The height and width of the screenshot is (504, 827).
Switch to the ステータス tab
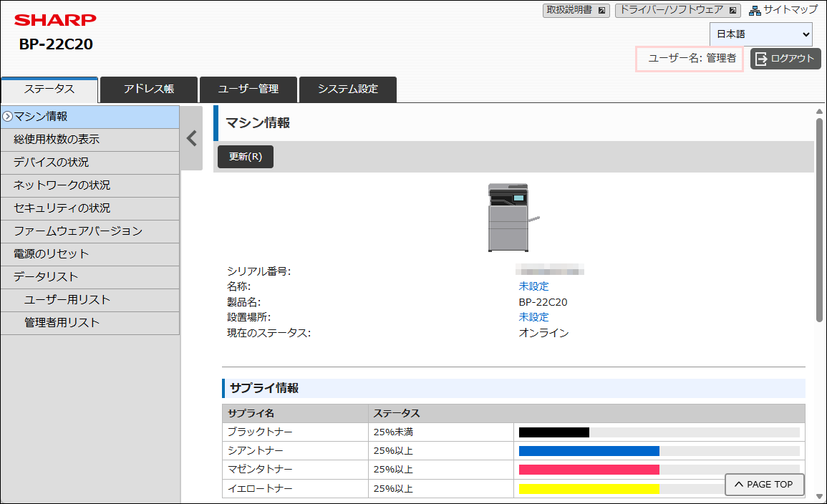(x=49, y=89)
